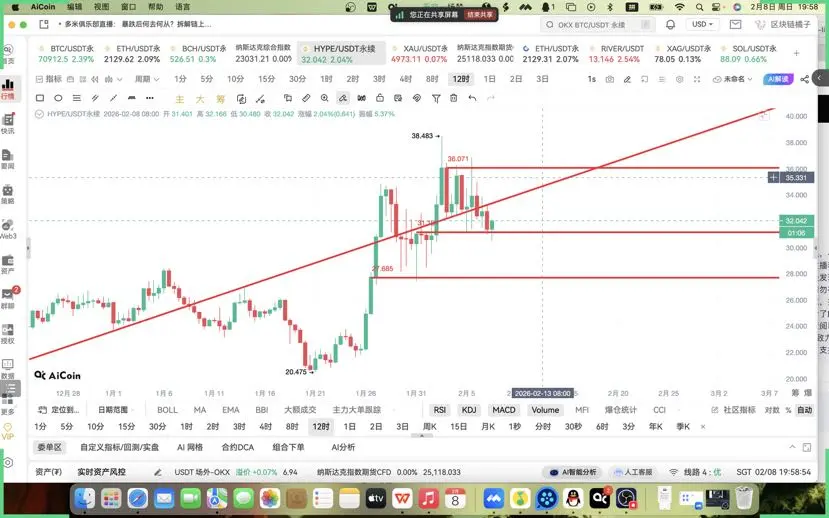Open 区块链橘子 profile link
The image size is (829, 518).
click(782, 24)
